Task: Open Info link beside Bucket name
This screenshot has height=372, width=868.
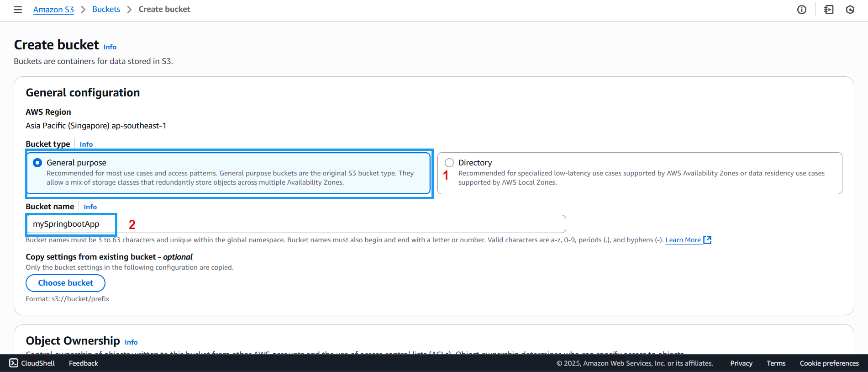Action: 90,207
